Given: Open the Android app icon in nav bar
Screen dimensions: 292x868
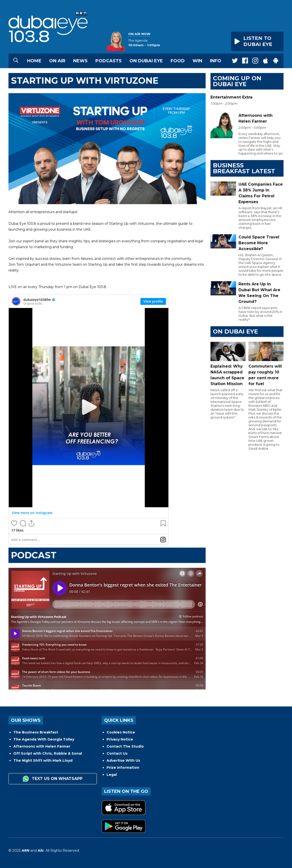Looking at the screenshot, I should (276, 61).
